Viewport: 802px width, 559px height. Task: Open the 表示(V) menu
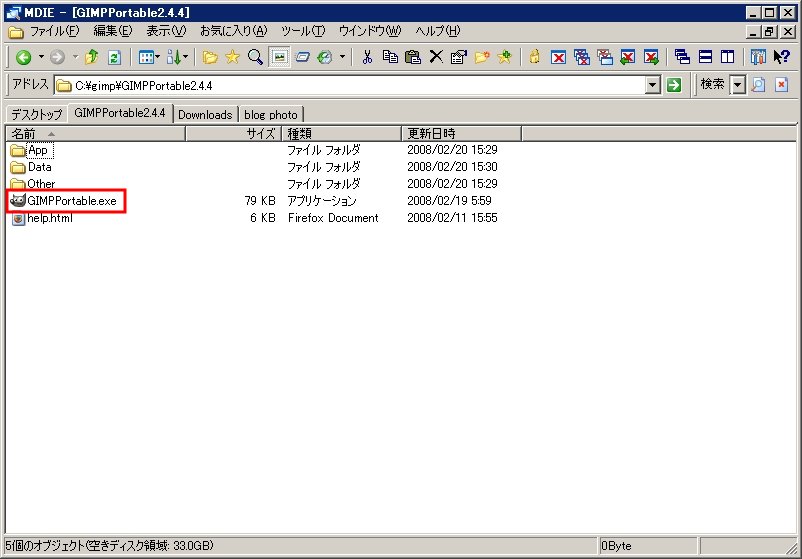(166, 31)
